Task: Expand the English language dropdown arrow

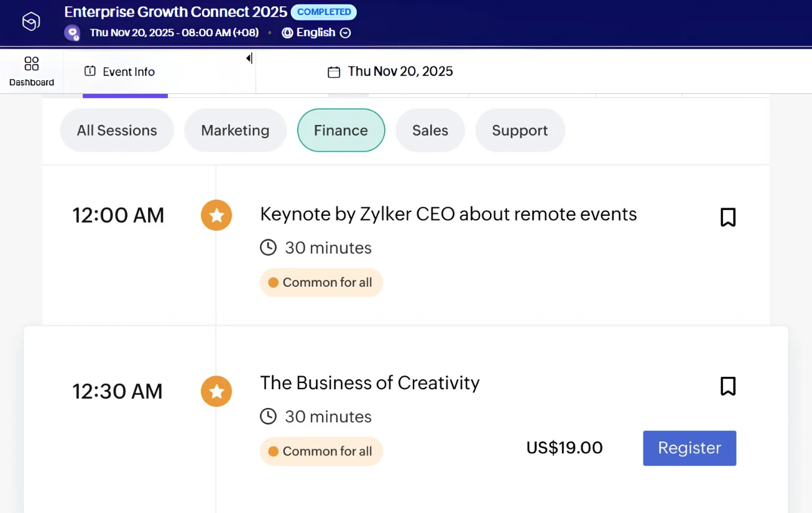Action: click(346, 33)
